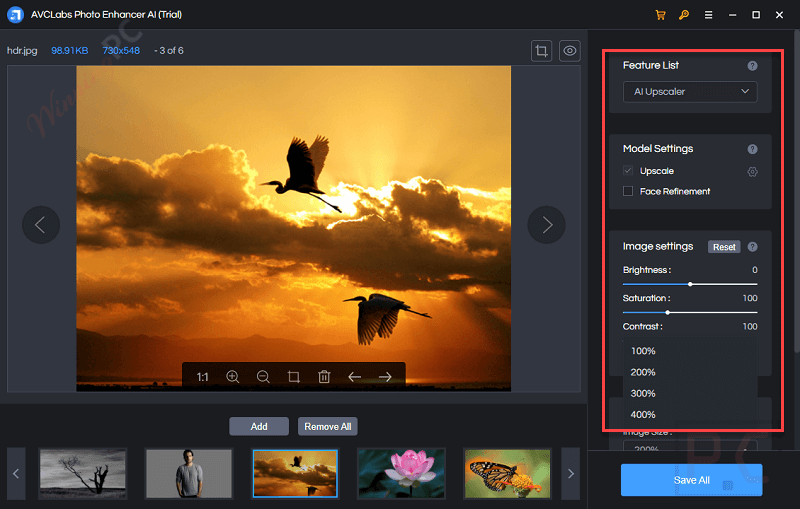Image resolution: width=800 pixels, height=509 pixels.
Task: Move thumbnail strip right with arrow
Action: pyautogui.click(x=570, y=474)
